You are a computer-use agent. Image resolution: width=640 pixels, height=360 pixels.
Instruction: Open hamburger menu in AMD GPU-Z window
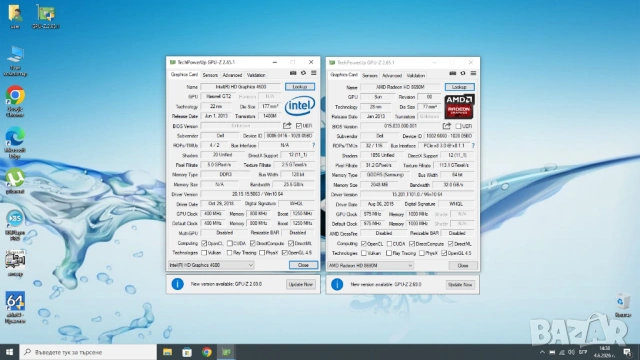tap(473, 73)
